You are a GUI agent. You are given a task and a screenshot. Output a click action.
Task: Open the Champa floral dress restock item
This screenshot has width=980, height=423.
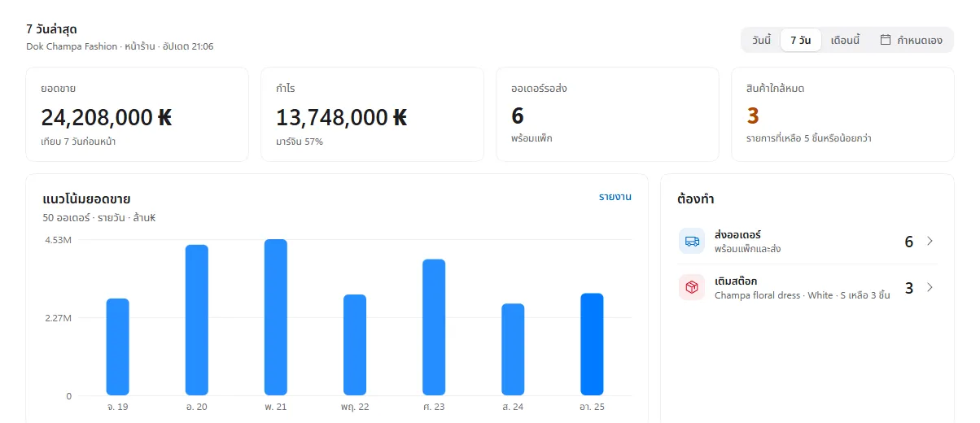[802, 295]
